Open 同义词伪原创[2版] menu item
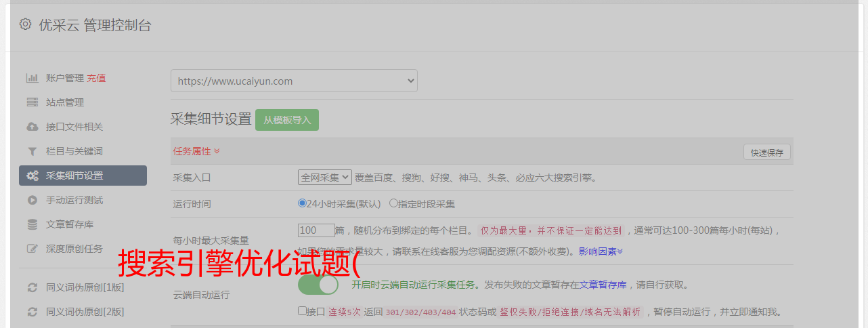 tap(85, 312)
